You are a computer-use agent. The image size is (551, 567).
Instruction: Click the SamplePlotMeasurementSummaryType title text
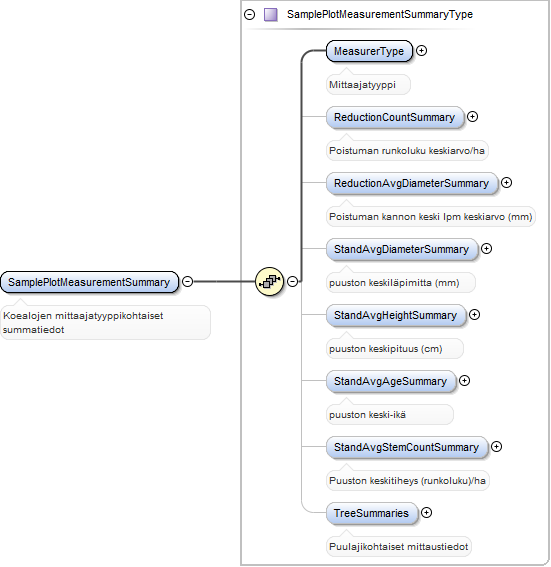point(380,14)
